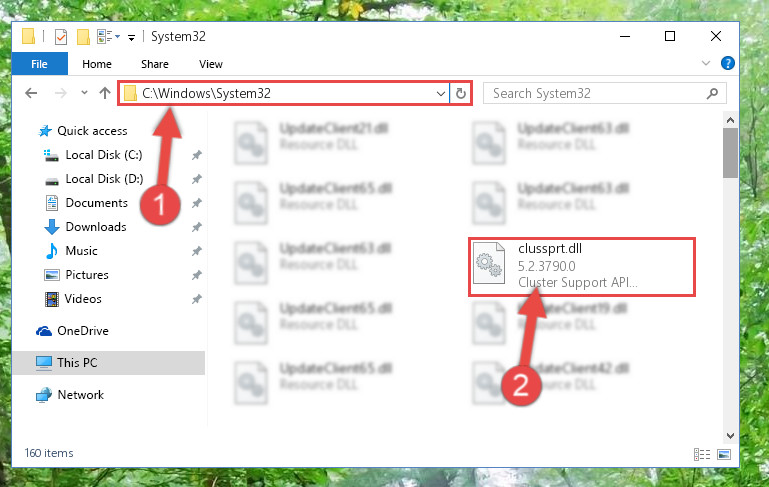
Task: Switch to details view layout icon
Action: 702,454
